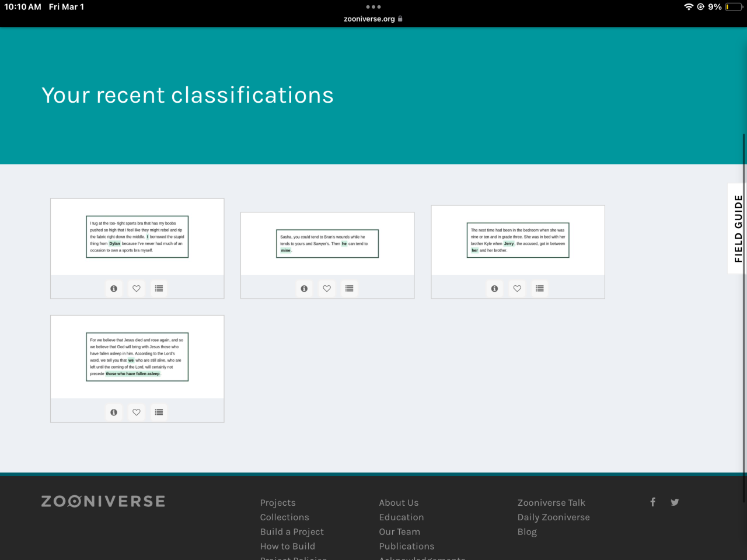
Task: Tap the zooniverse.org address bar
Action: [373, 19]
